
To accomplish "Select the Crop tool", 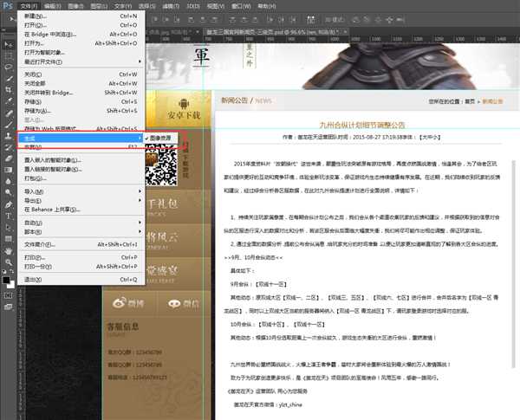I will [9, 90].
